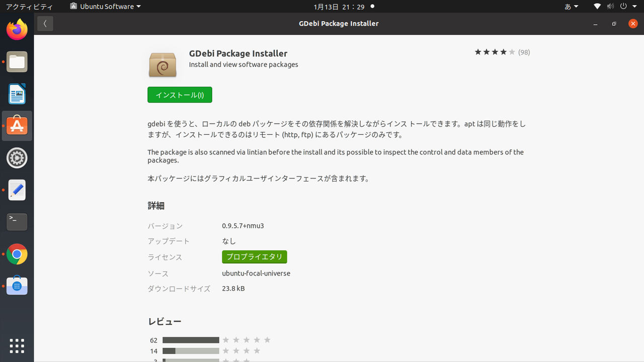The width and height of the screenshot is (644, 362).
Task: Open the Ubuntu Software dock icon
Action: tap(17, 126)
